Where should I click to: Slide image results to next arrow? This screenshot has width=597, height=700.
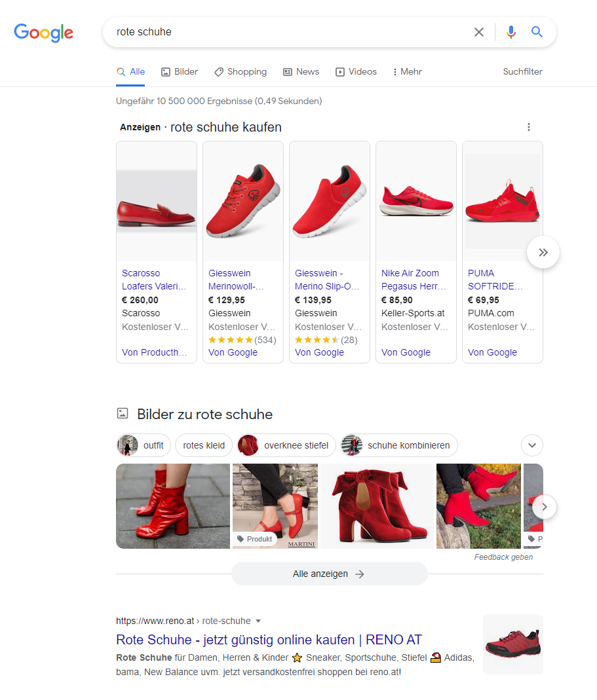pyautogui.click(x=545, y=507)
